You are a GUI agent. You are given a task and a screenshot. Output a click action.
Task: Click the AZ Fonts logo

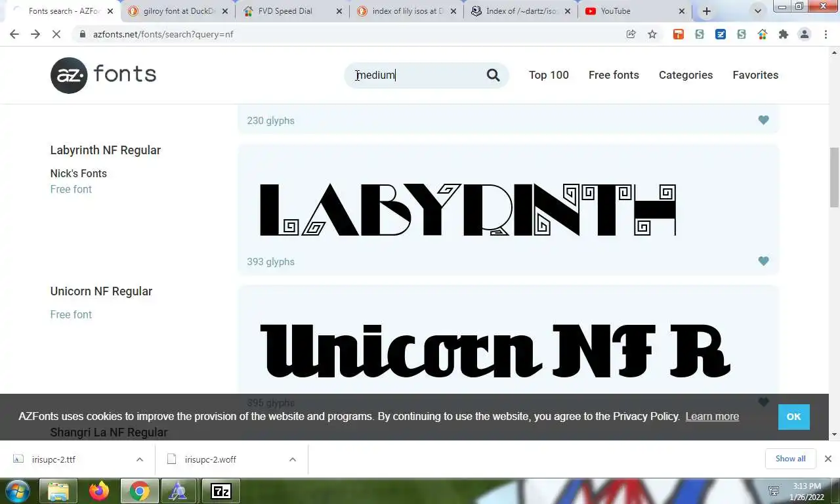pos(103,75)
